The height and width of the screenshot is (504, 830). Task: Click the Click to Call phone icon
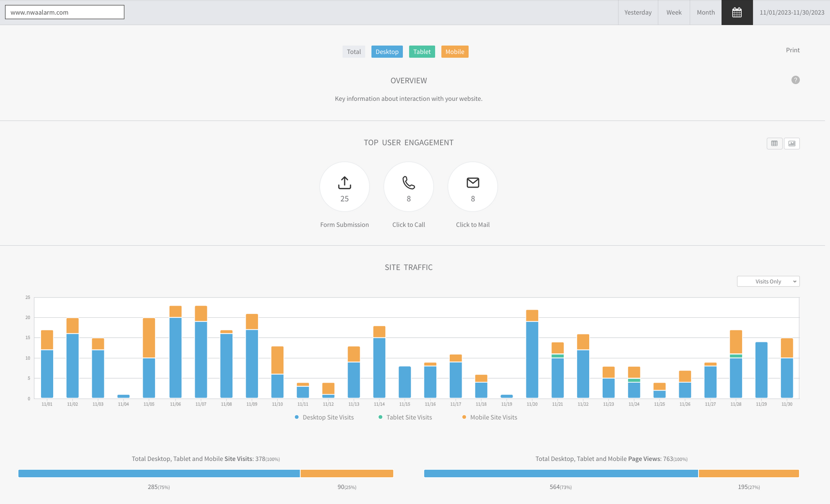point(409,183)
